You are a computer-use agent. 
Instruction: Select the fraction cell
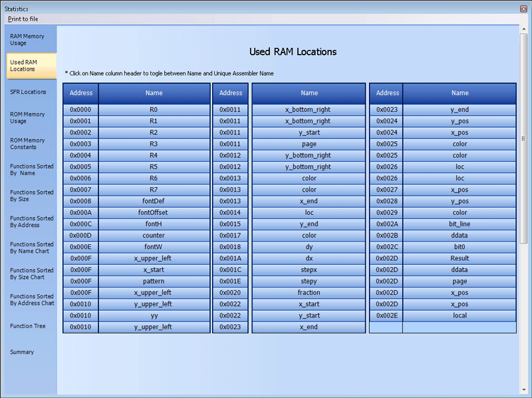309,292
